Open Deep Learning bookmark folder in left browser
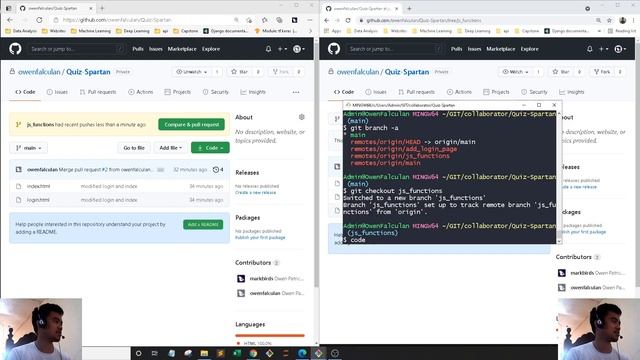Image resolution: width=640 pixels, height=360 pixels. [x=133, y=31]
